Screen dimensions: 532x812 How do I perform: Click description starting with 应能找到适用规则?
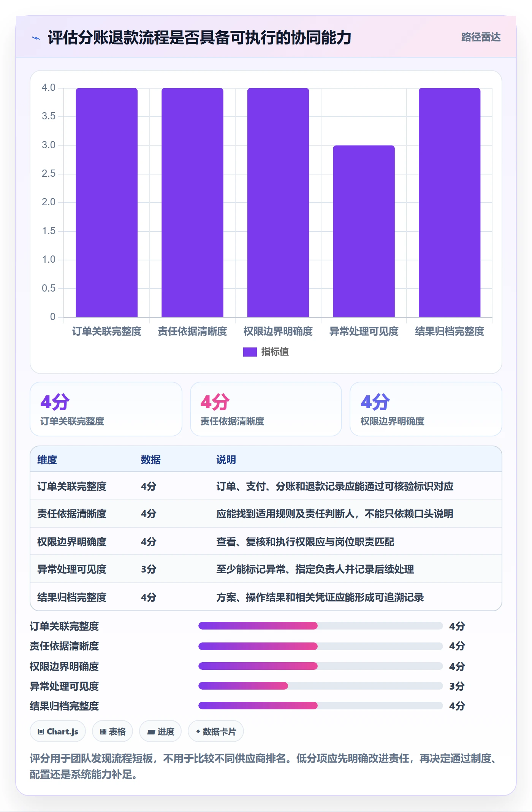[335, 514]
